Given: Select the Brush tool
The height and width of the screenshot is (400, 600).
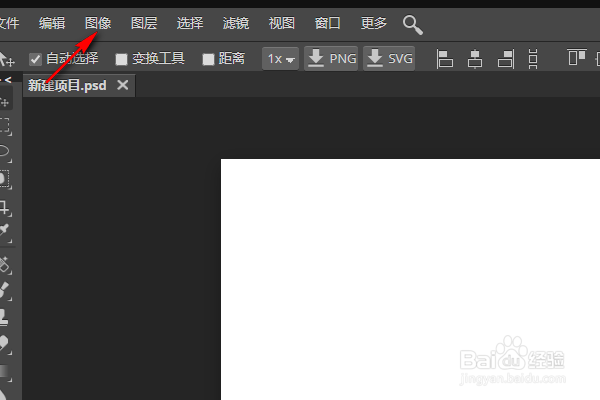Looking at the screenshot, I should pos(5,291).
